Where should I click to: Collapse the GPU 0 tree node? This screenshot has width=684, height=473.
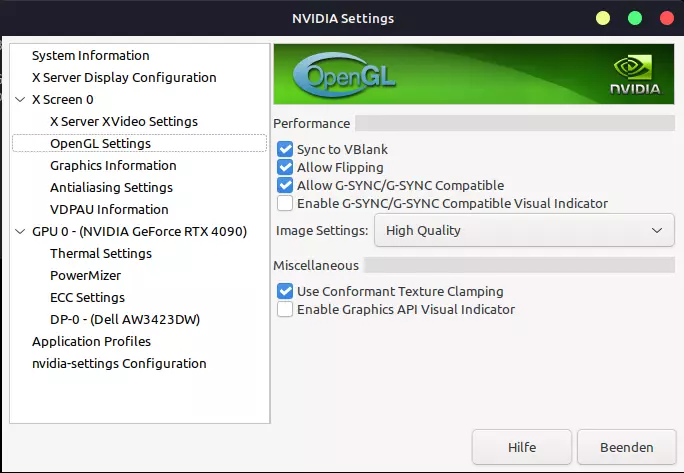pyautogui.click(x=20, y=231)
